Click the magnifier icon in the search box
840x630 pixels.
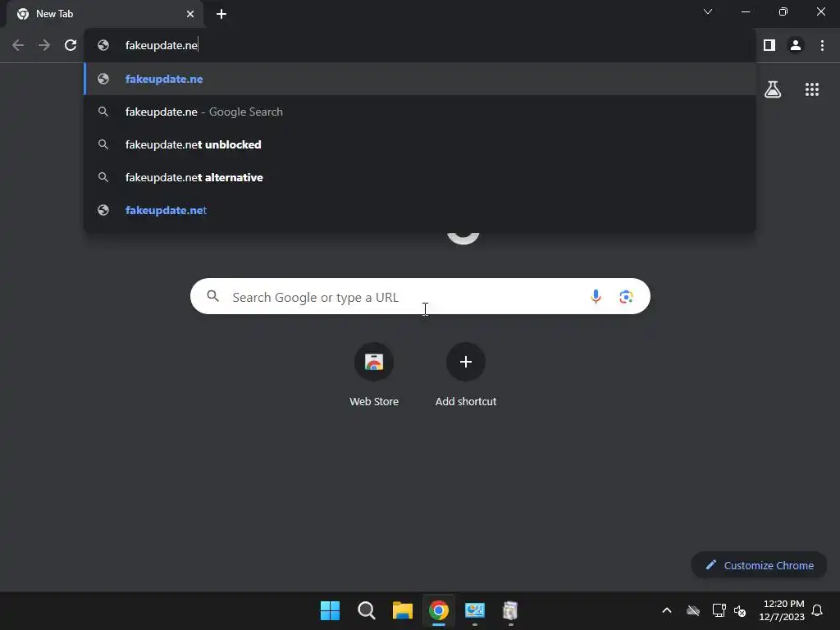(x=212, y=295)
